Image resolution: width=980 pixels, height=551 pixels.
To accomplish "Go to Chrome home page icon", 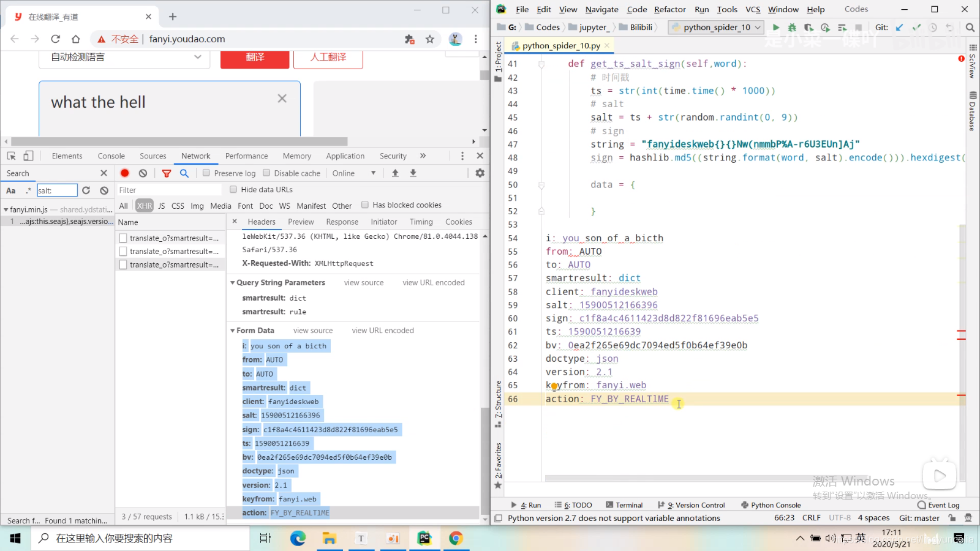I will [75, 39].
